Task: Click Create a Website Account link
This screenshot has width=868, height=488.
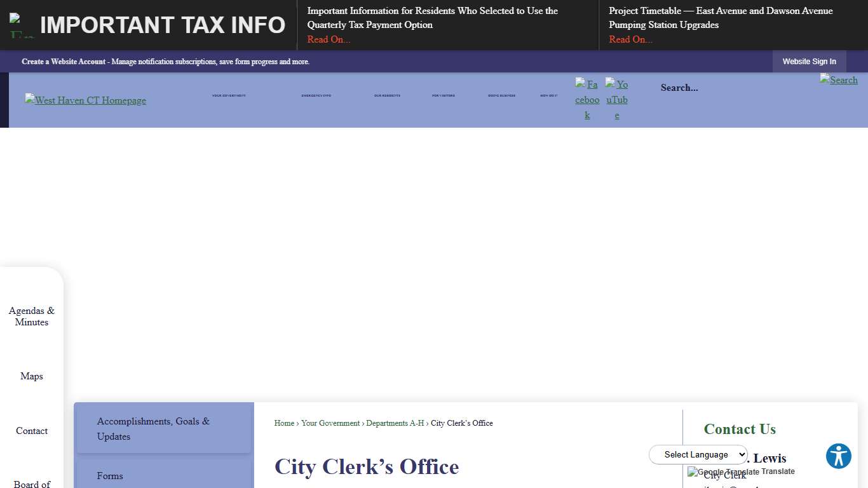Action: 64,62
